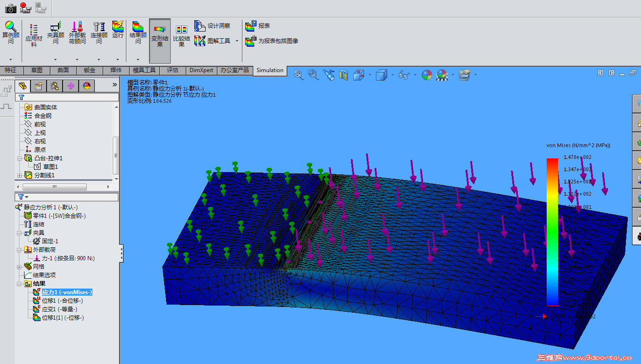Collapse the 夹具 fixtures node
The height and width of the screenshot is (364, 641).
pyautogui.click(x=20, y=233)
